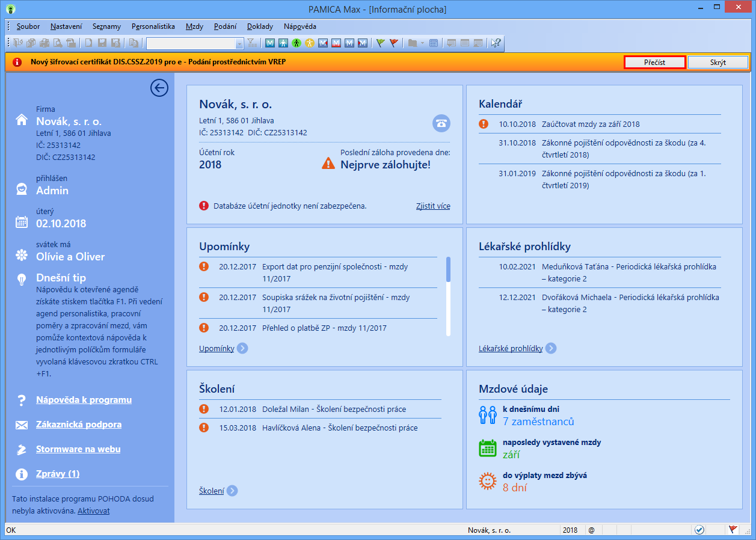Select 'Havlíčková Alena - Školení bezpečnosti práce' row
Screen dimensions: 756x540
point(320,428)
